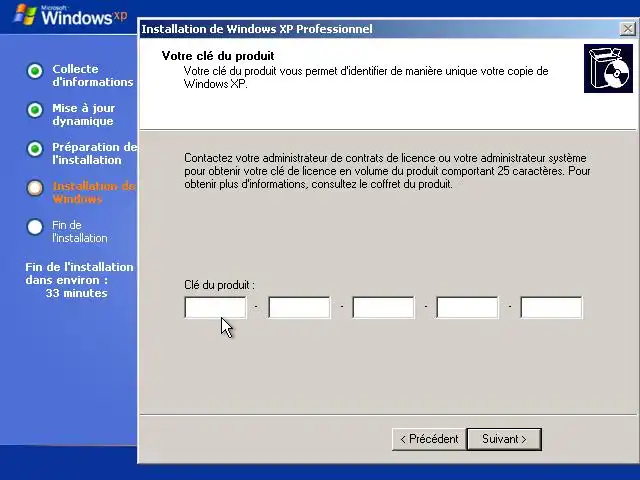
Task: Click the Suivant button
Action: click(504, 439)
